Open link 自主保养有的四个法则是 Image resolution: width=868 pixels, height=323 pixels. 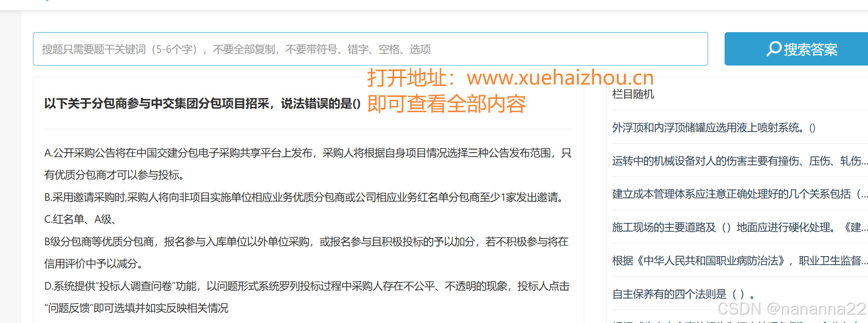(683, 294)
